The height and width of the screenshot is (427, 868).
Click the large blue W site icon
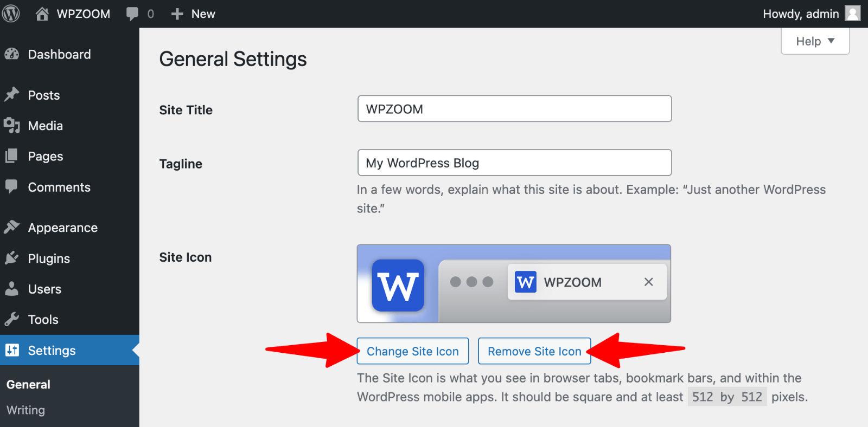pos(398,286)
